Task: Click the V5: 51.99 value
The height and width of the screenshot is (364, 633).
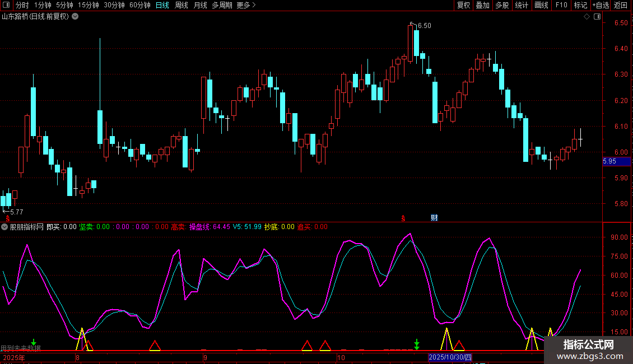Action: coord(247,227)
